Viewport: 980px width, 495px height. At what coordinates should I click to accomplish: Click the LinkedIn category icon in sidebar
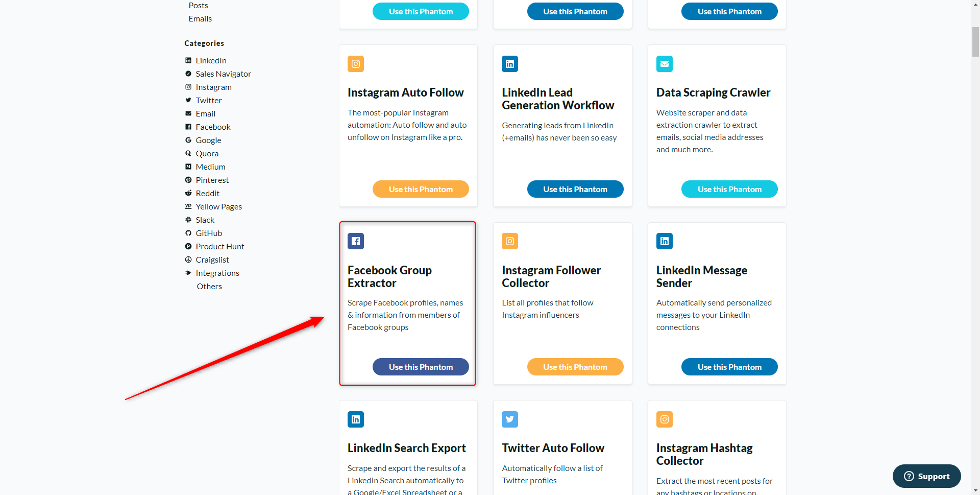188,60
